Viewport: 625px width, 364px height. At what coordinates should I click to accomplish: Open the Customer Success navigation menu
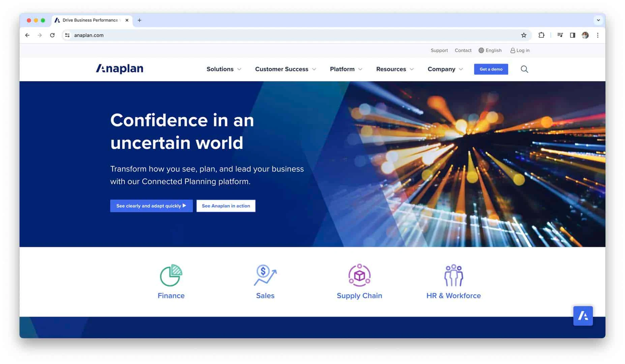pyautogui.click(x=282, y=69)
